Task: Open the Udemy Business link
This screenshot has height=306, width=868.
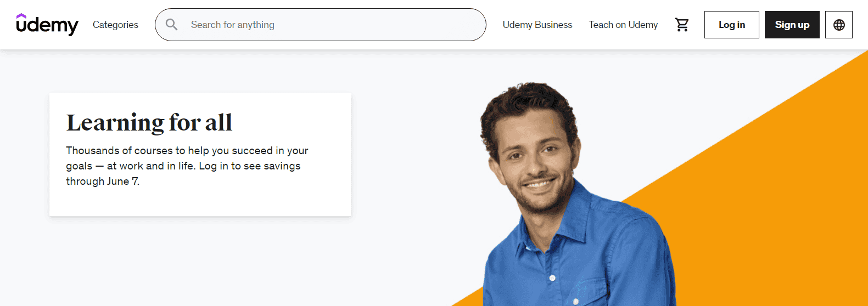Action: tap(537, 25)
